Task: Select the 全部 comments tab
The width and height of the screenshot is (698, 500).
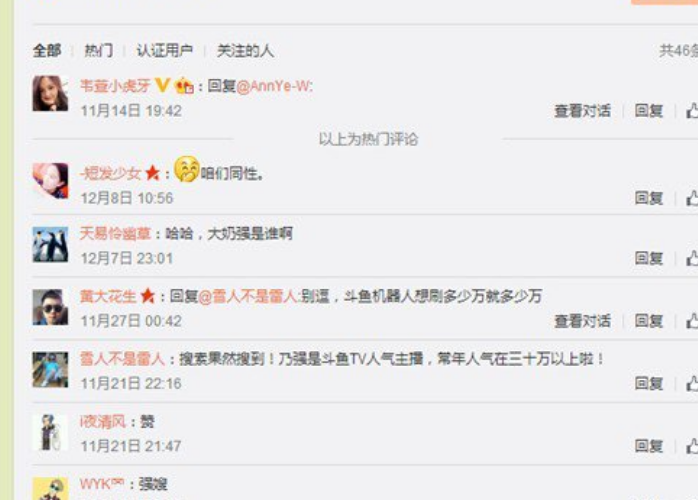Action: (x=47, y=50)
